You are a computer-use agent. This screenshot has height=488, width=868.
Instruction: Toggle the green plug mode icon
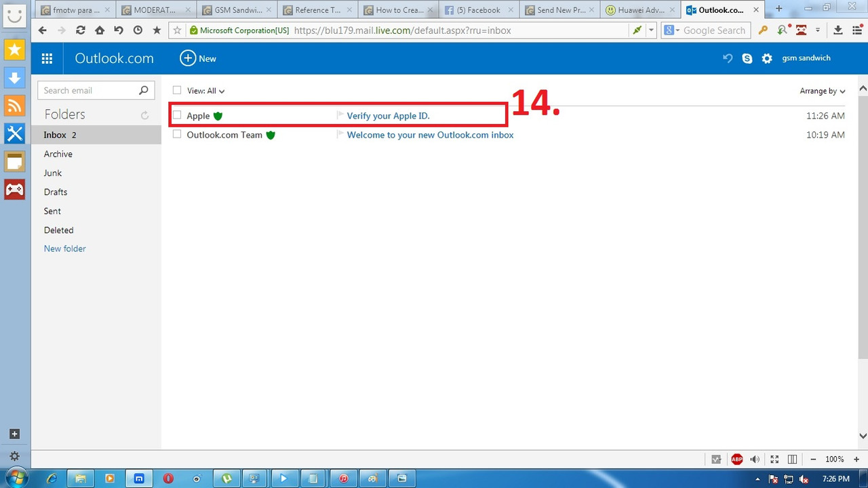[x=637, y=30]
